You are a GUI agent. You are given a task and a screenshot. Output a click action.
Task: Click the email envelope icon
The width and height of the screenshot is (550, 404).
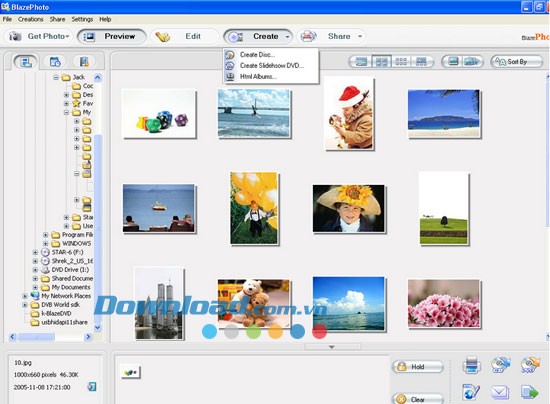coord(500,392)
